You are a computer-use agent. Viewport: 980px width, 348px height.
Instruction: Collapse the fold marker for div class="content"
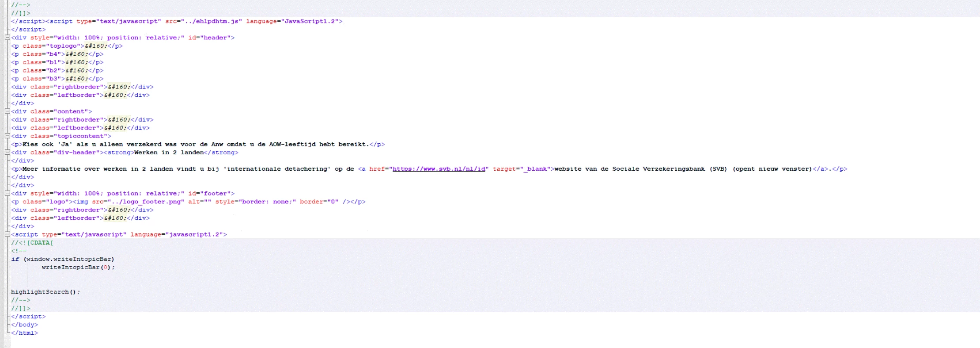tap(7, 111)
